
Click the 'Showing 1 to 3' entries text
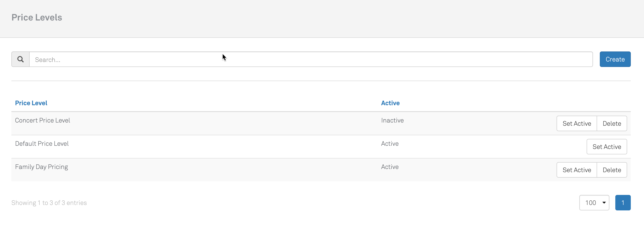pos(49,203)
